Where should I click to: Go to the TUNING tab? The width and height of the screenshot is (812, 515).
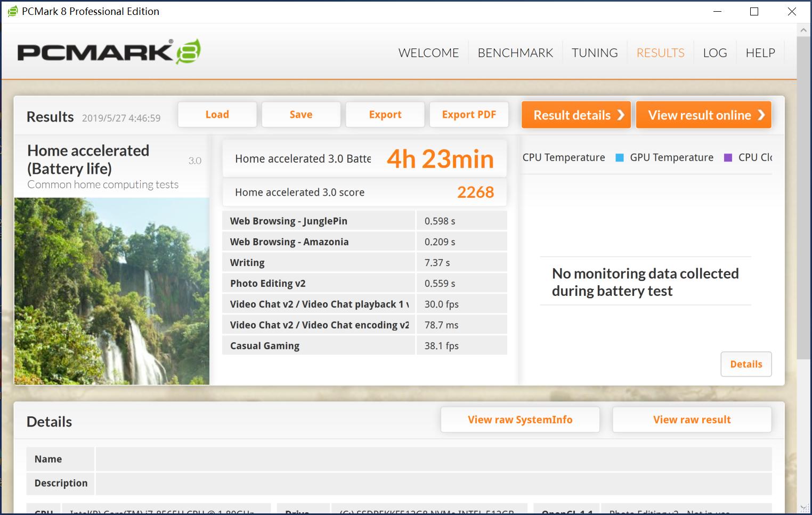click(x=595, y=53)
